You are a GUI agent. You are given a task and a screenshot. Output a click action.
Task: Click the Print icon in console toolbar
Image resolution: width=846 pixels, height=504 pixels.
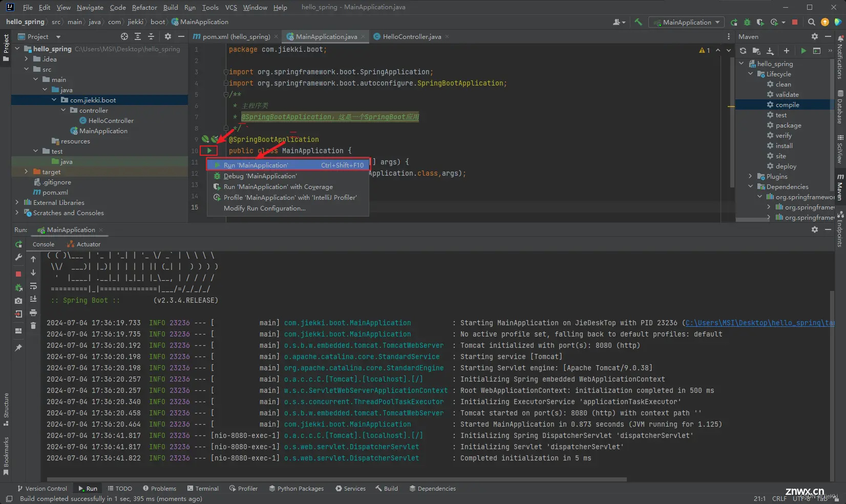pos(33,312)
